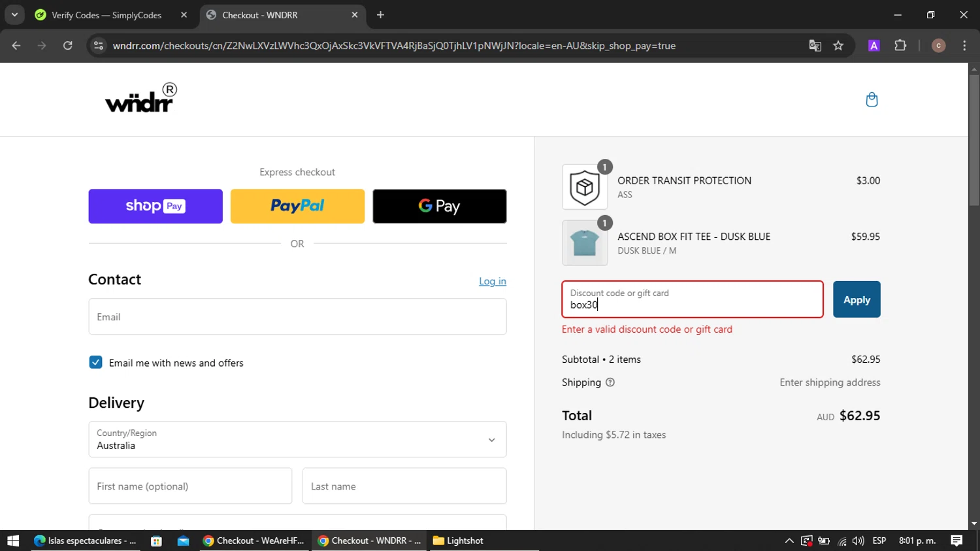Reload the checkout page

click(68, 46)
